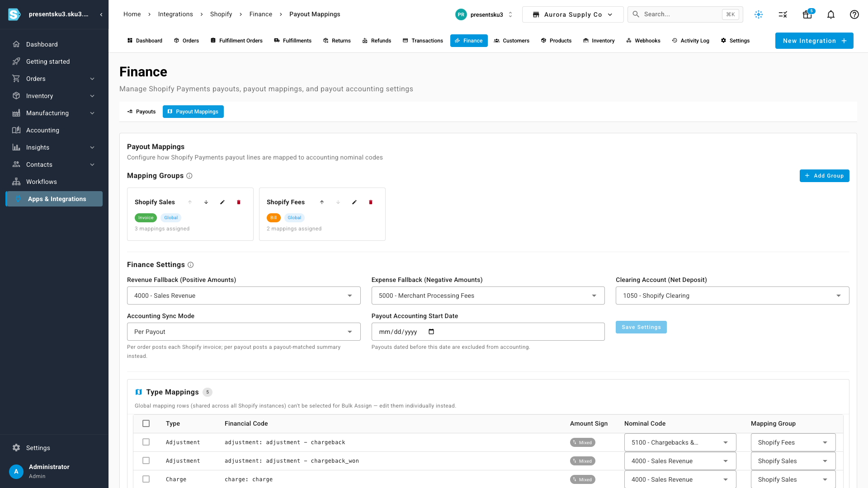Click the Administrator avatar
This screenshot has width=868, height=488.
click(x=16, y=471)
